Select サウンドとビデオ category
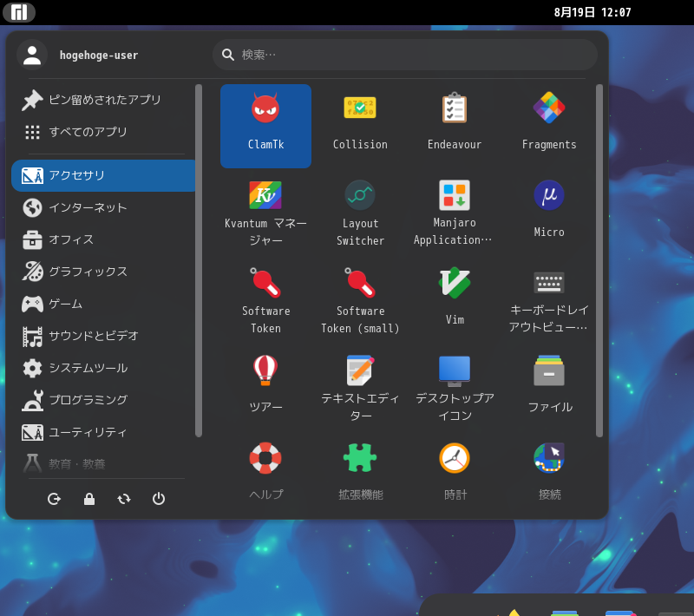The width and height of the screenshot is (694, 616). (x=103, y=336)
